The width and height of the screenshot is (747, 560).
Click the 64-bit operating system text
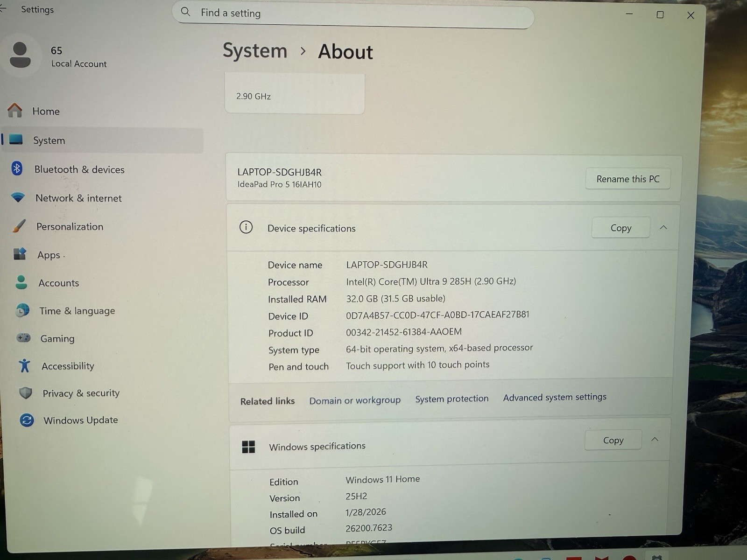[x=439, y=348]
